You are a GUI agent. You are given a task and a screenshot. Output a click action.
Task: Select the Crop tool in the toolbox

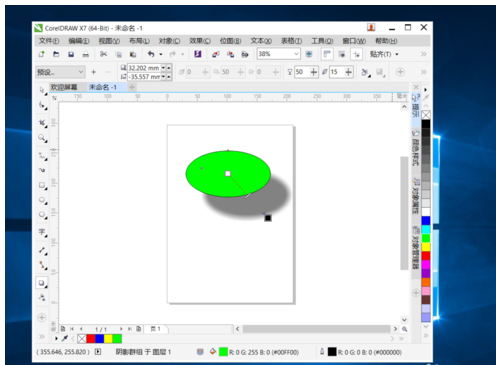click(x=42, y=123)
